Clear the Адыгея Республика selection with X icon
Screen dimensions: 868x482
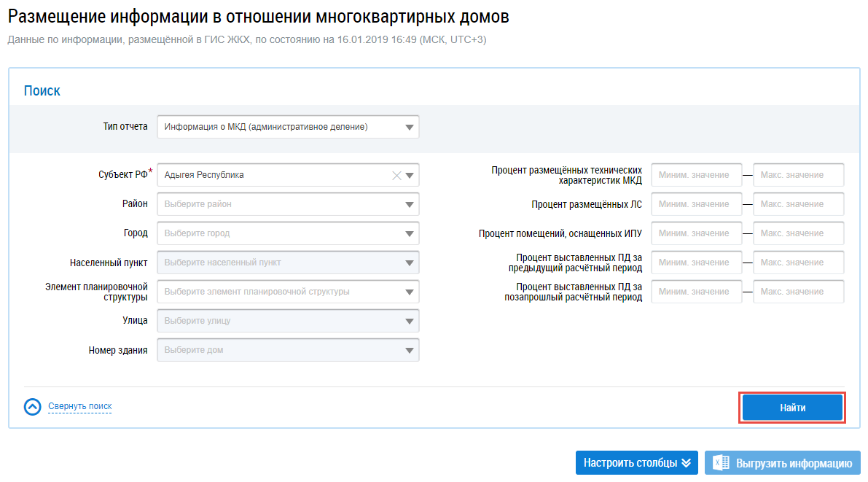(x=396, y=175)
